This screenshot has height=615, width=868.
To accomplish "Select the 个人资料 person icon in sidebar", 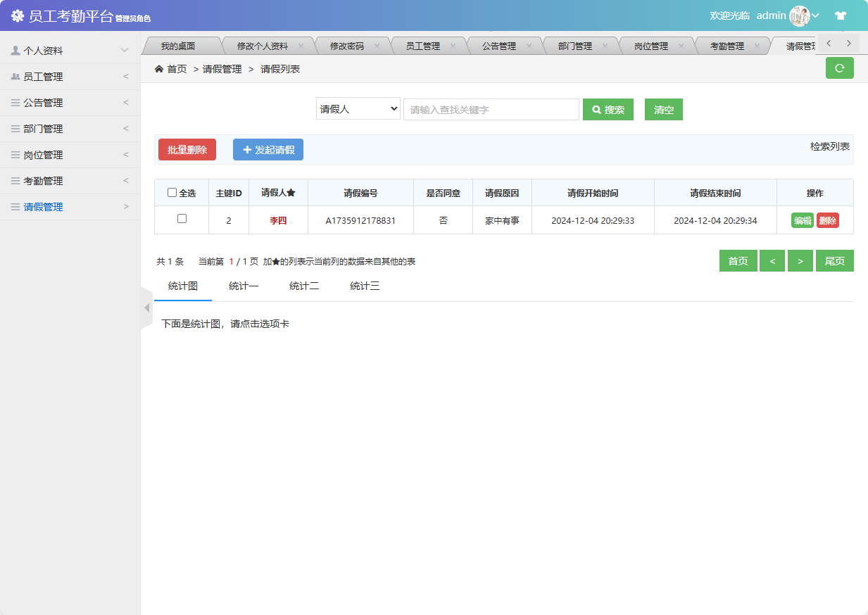I will coord(15,50).
